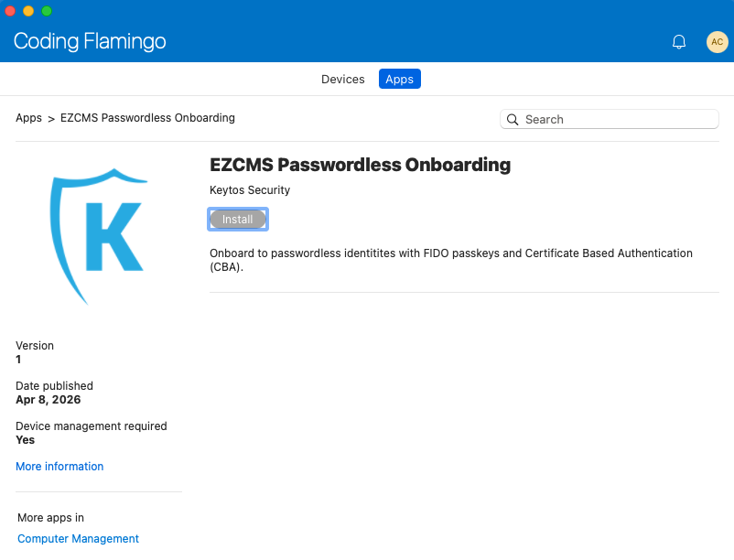Click the Version number 1
The height and width of the screenshot is (560, 734).
click(17, 359)
